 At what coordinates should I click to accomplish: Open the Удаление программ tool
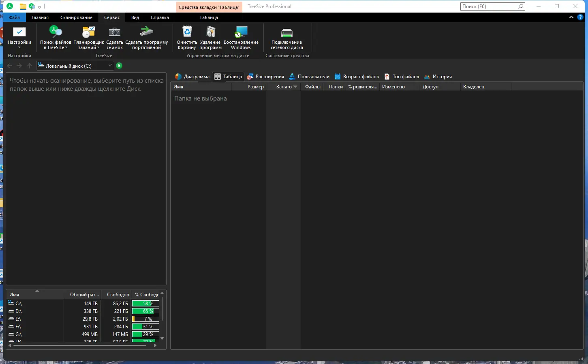point(211,37)
